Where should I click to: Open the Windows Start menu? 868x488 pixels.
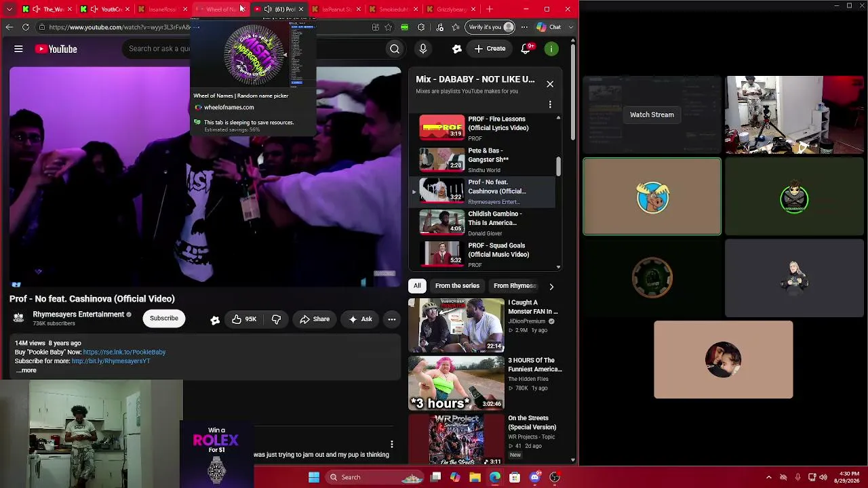click(314, 477)
